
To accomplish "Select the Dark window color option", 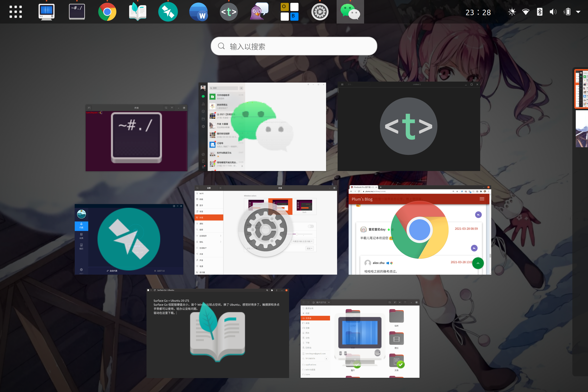I will click(x=304, y=206).
